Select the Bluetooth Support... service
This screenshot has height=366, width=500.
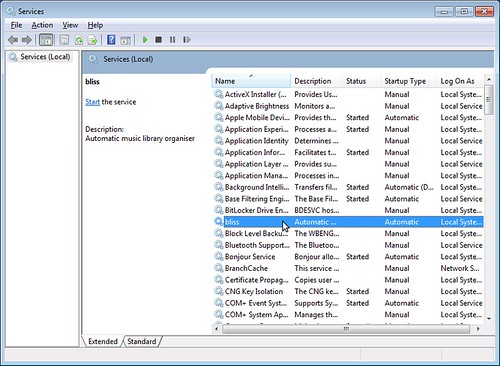click(x=348, y=245)
